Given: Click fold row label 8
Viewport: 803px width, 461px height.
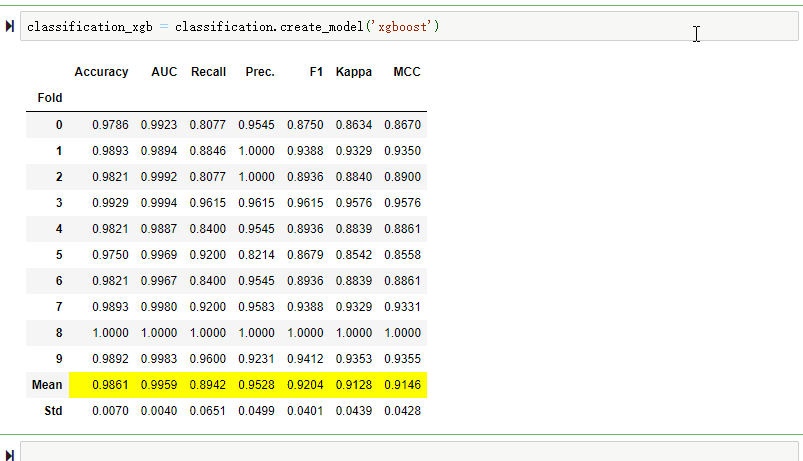Looking at the screenshot, I should pos(59,333).
